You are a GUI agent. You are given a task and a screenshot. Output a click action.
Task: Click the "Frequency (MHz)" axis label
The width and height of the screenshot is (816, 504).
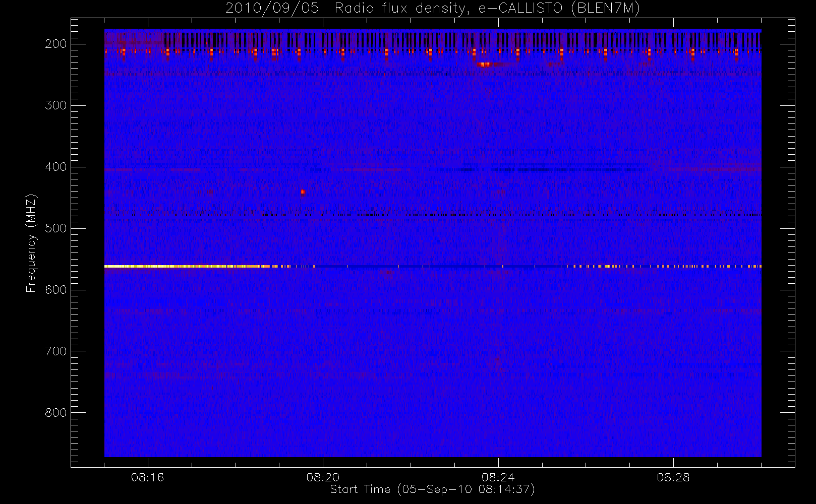click(31, 243)
